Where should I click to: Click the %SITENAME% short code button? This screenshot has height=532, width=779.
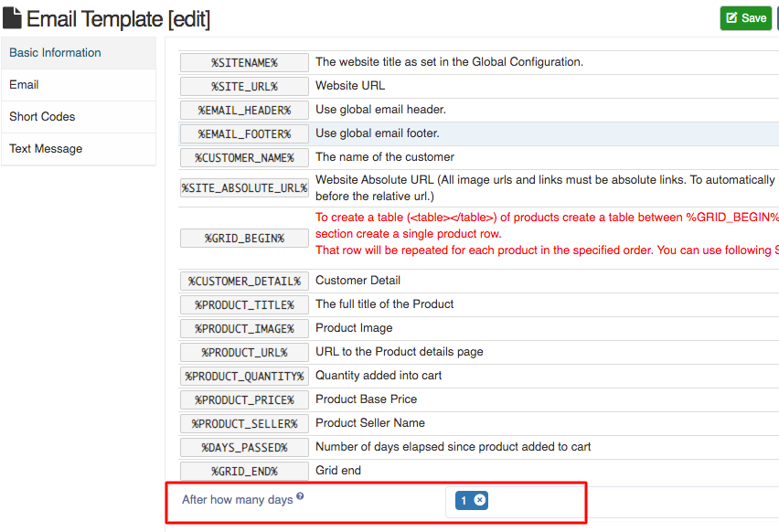point(244,62)
